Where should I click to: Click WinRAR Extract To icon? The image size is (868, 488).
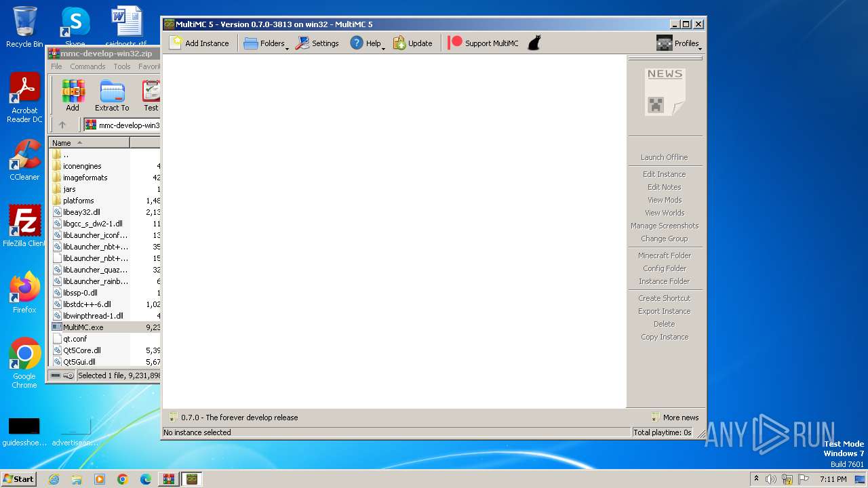click(112, 96)
